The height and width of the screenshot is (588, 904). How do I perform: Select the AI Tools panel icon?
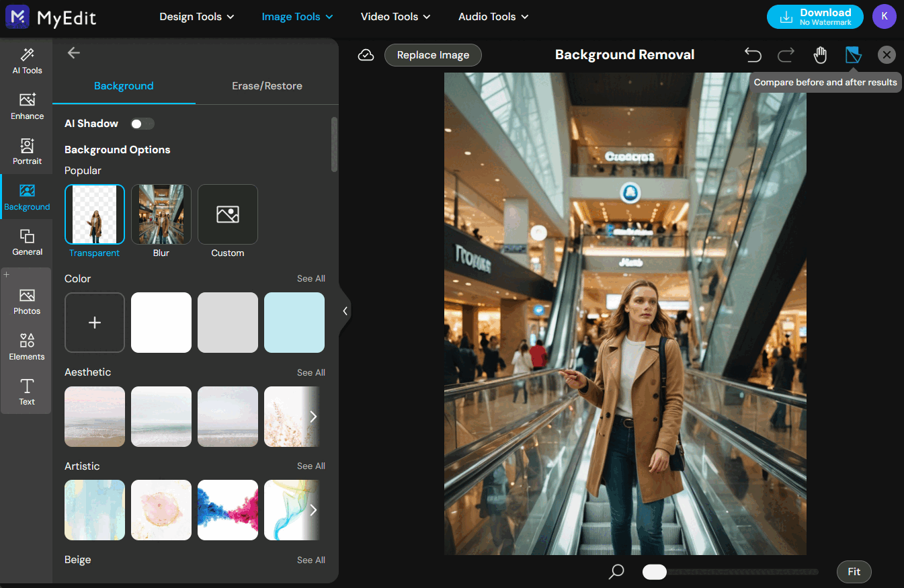click(x=26, y=59)
